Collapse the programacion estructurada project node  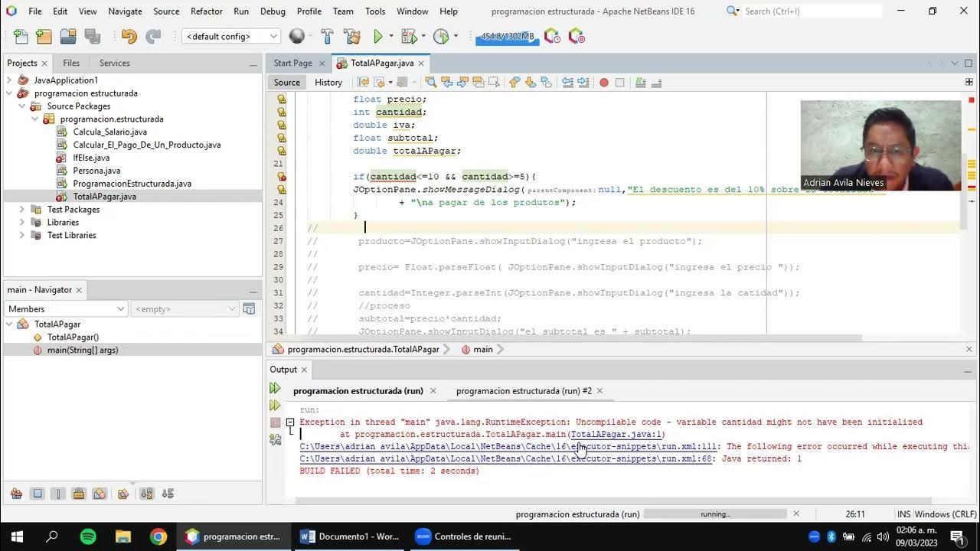[9, 93]
